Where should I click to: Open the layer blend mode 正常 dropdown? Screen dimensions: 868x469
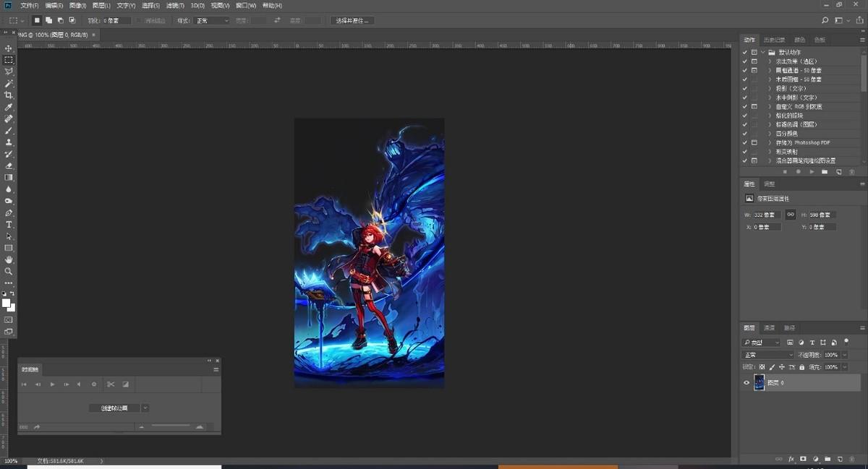coord(768,355)
